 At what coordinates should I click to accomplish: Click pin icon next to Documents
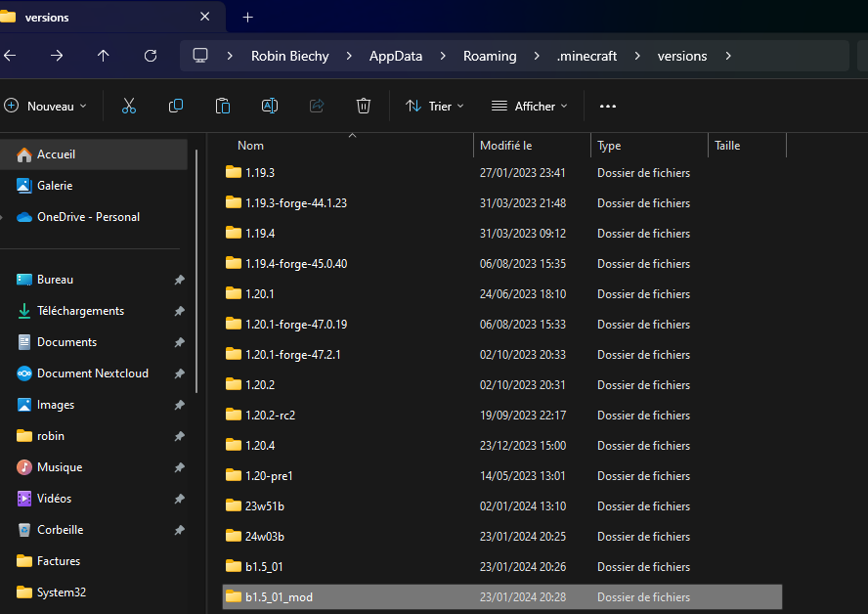coord(179,342)
